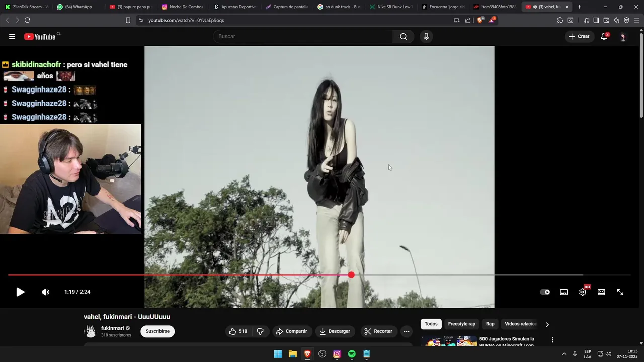Like the video with 518 likes
644x362 pixels.
pos(238,331)
